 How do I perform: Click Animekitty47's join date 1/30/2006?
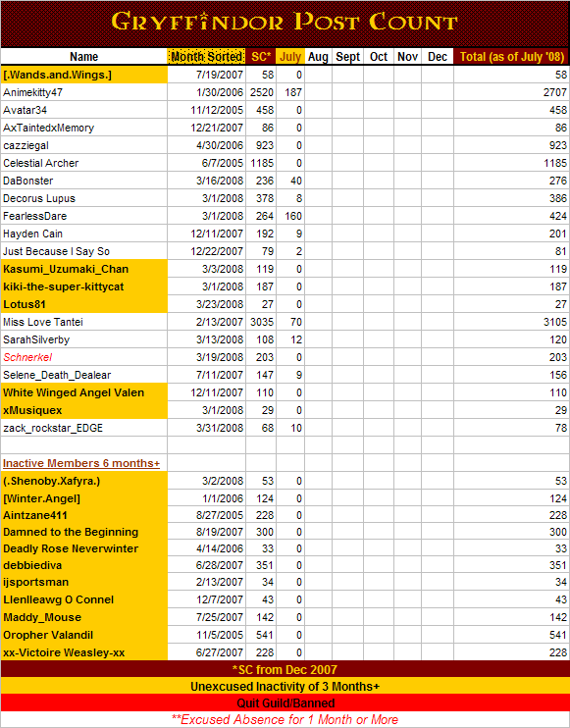pyautogui.click(x=207, y=92)
